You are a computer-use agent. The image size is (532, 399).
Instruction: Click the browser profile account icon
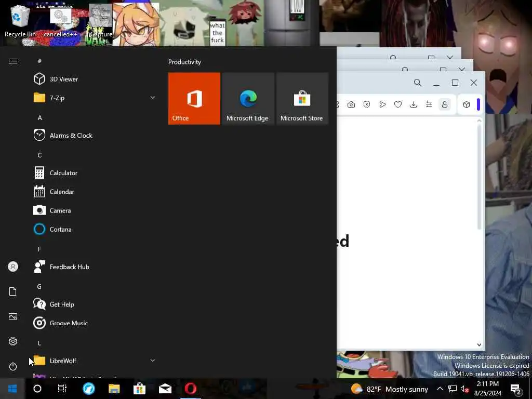coord(445,104)
